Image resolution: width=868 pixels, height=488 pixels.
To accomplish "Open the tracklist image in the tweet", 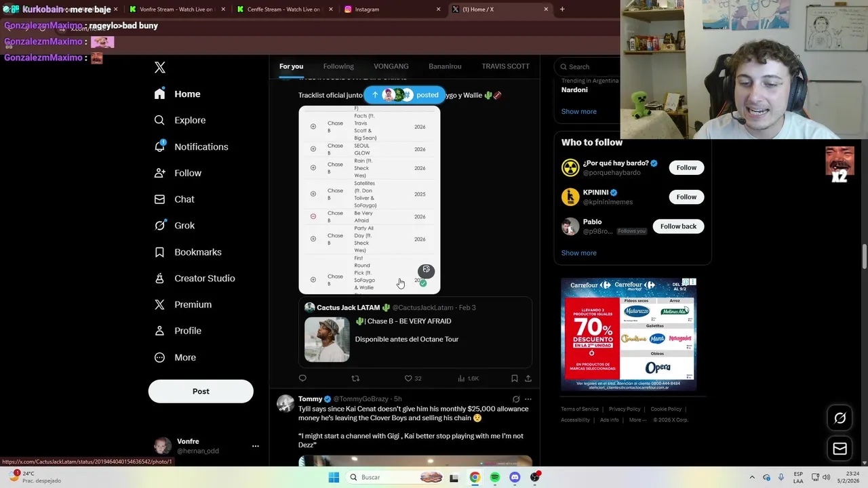I will coord(370,200).
